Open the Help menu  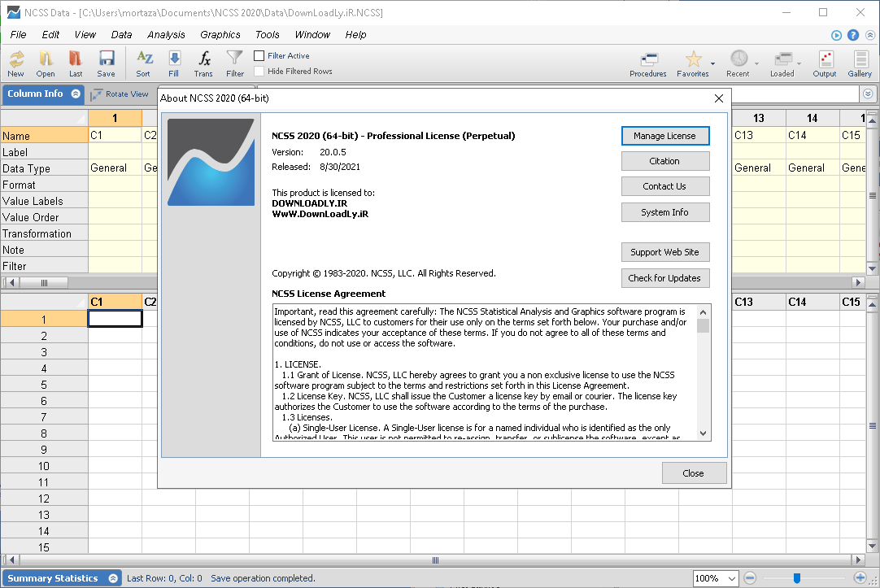coord(355,35)
